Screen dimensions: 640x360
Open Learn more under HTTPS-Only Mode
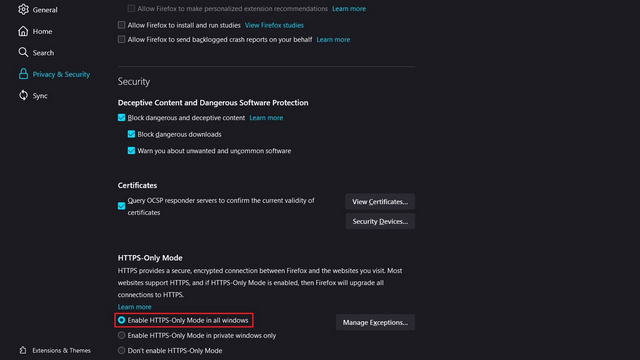(x=134, y=307)
